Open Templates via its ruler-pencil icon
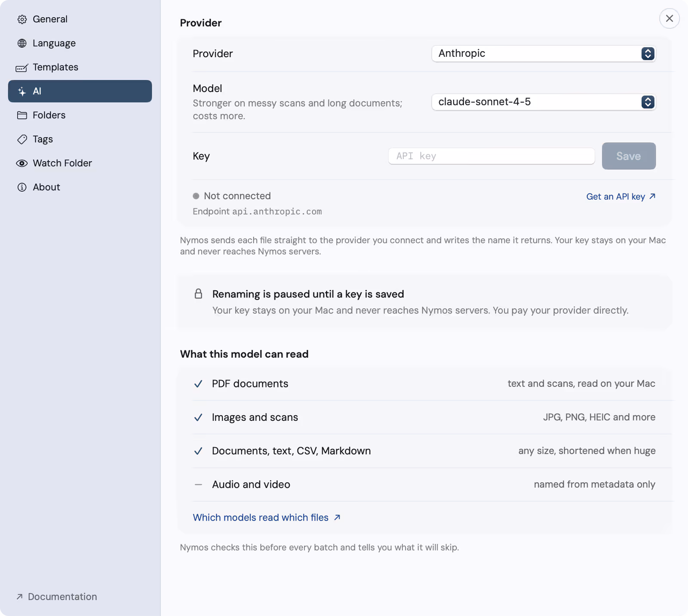Viewport: 688px width, 616px height. (22, 67)
